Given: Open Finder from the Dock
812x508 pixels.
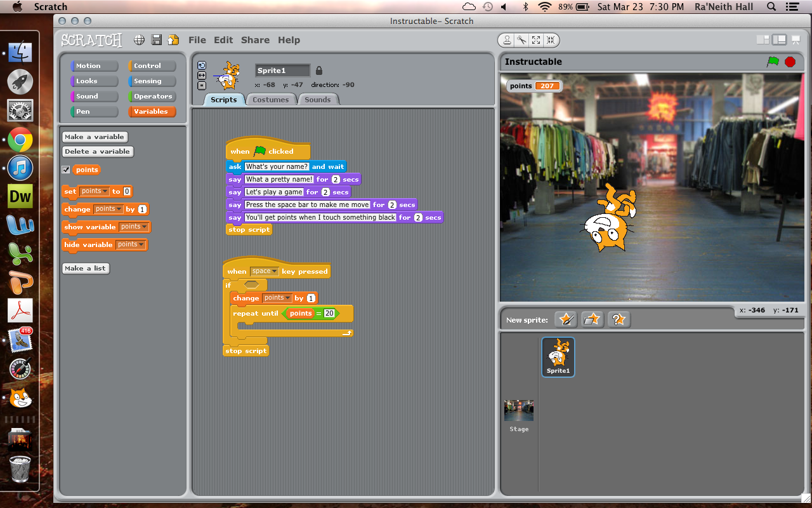Looking at the screenshot, I should tap(20, 53).
